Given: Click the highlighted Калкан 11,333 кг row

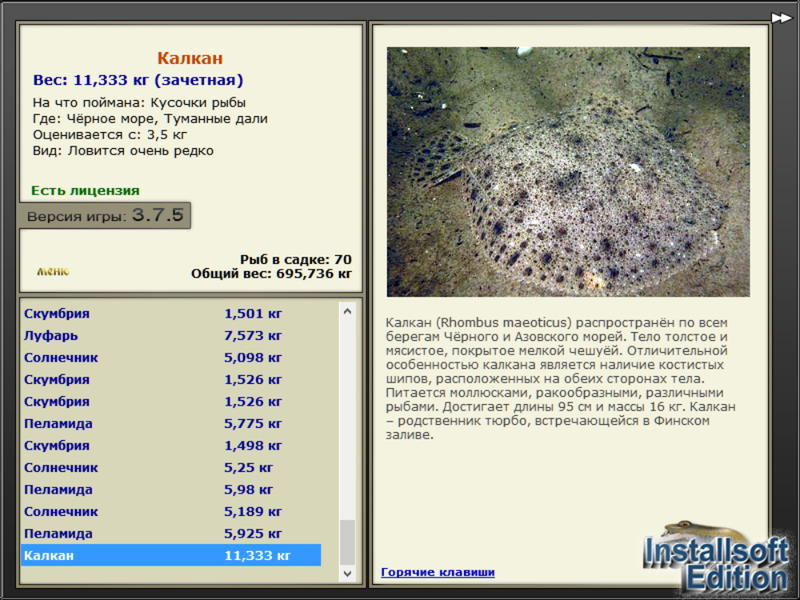Looking at the screenshot, I should (171, 555).
